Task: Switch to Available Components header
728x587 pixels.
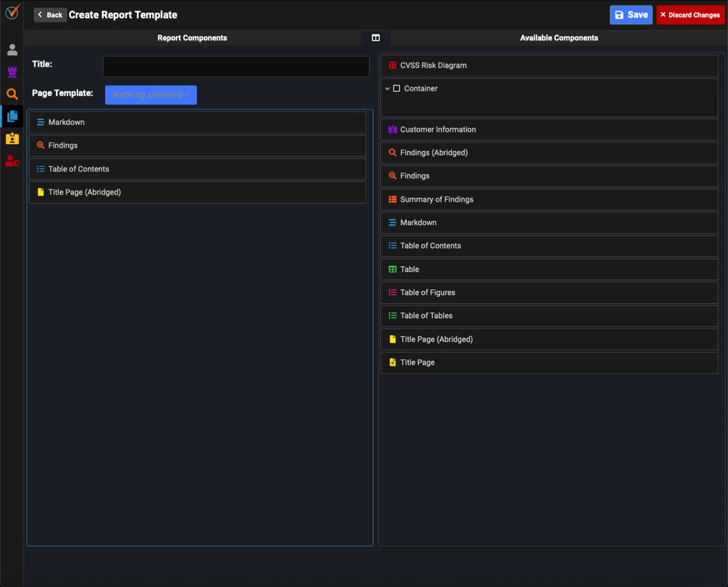Action: coord(559,38)
